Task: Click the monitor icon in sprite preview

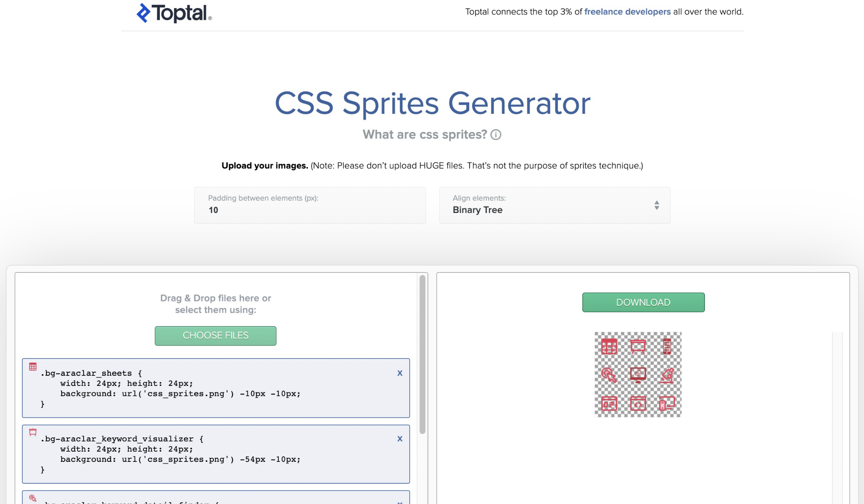Action: coord(638,375)
